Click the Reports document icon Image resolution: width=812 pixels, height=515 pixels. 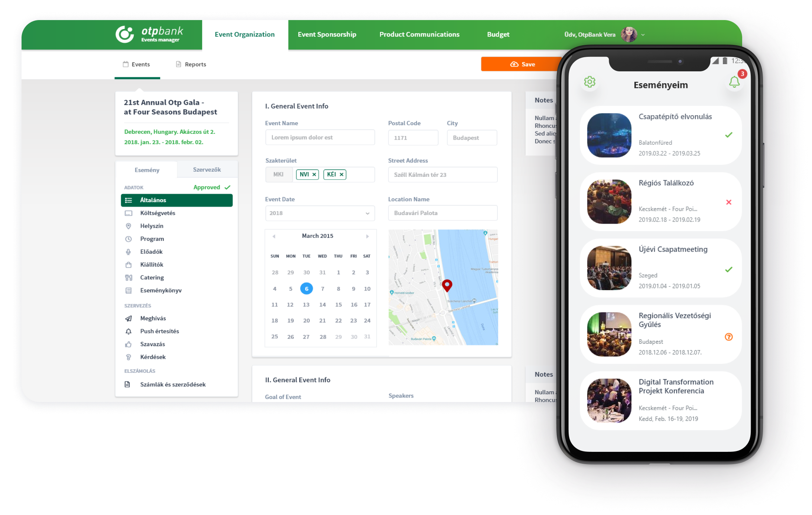pyautogui.click(x=178, y=64)
